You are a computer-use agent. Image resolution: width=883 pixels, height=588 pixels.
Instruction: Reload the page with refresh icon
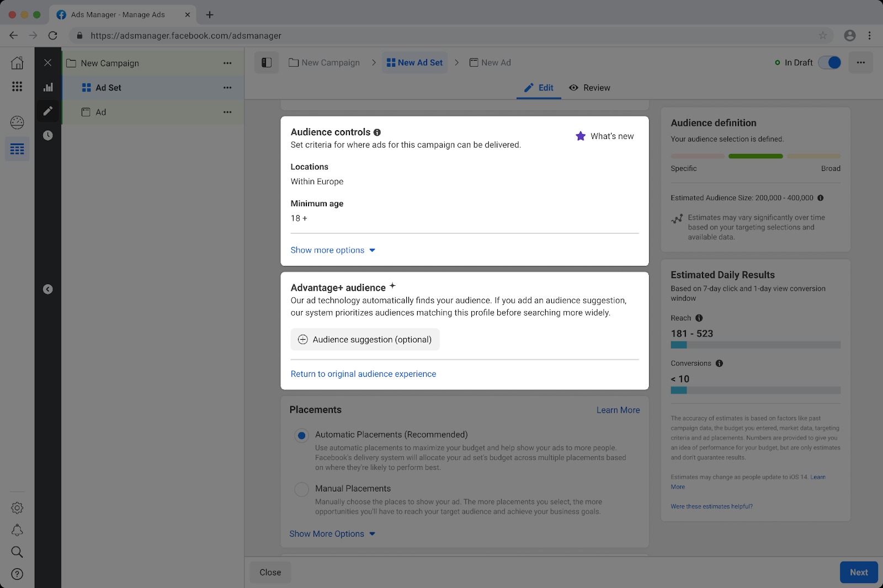[x=52, y=35]
